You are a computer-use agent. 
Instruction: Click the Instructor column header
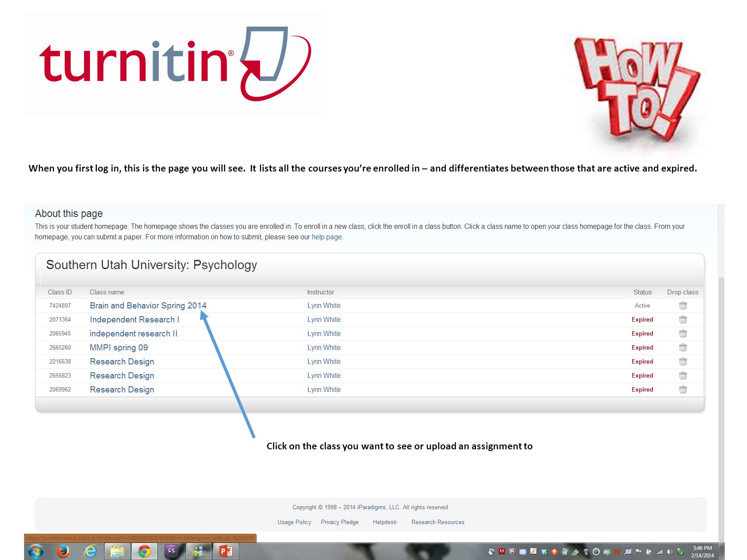tap(321, 292)
